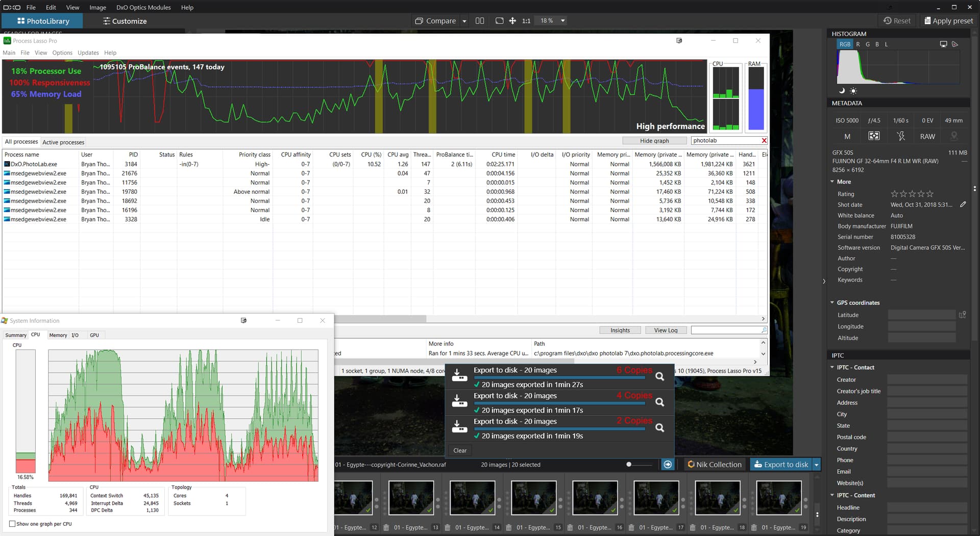Toggle highlight clipping sun icon
Image resolution: width=980 pixels, height=536 pixels.
click(853, 91)
